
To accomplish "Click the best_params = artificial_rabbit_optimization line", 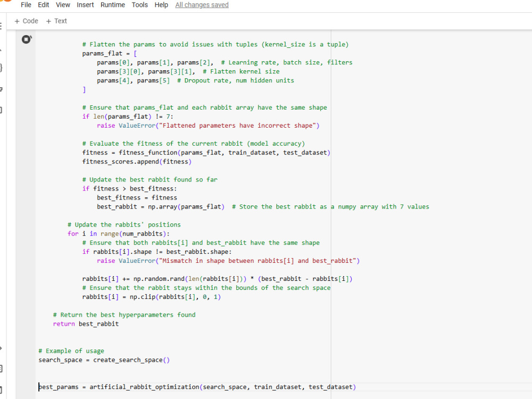I will [x=197, y=387].
